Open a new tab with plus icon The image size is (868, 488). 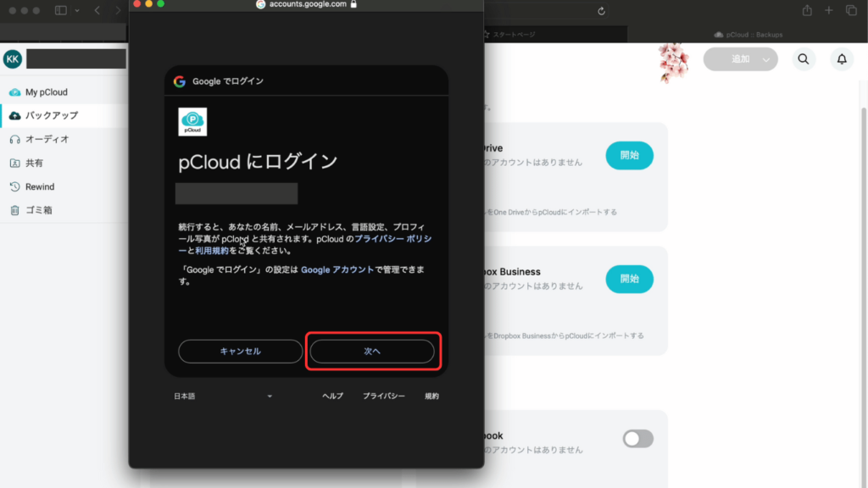(x=829, y=10)
